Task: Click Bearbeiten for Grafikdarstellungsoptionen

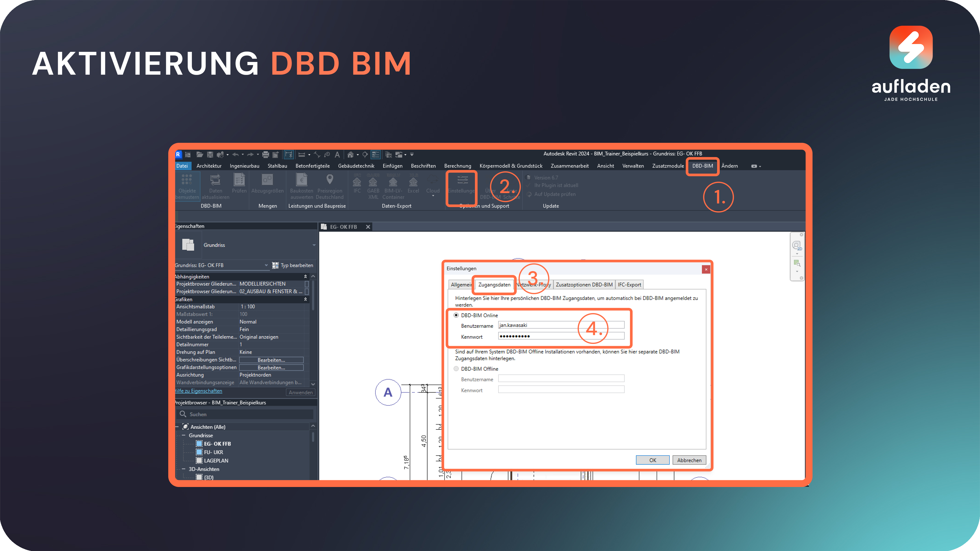Action: 271,368
